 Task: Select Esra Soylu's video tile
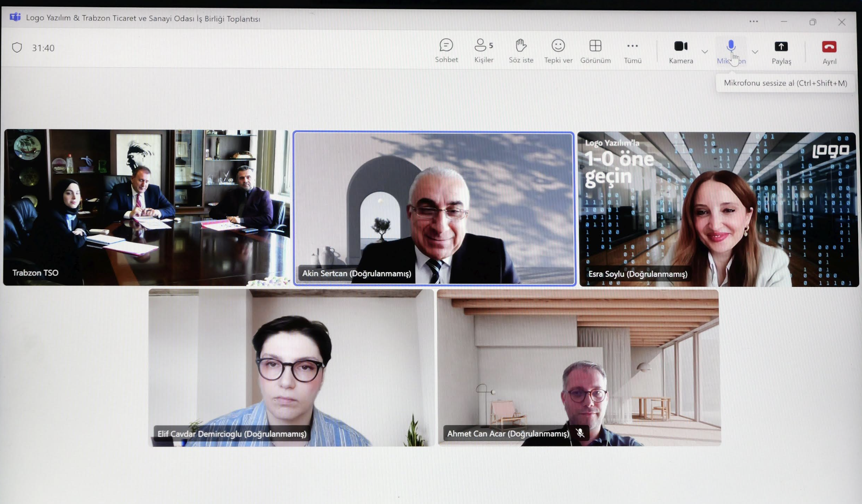(x=718, y=209)
